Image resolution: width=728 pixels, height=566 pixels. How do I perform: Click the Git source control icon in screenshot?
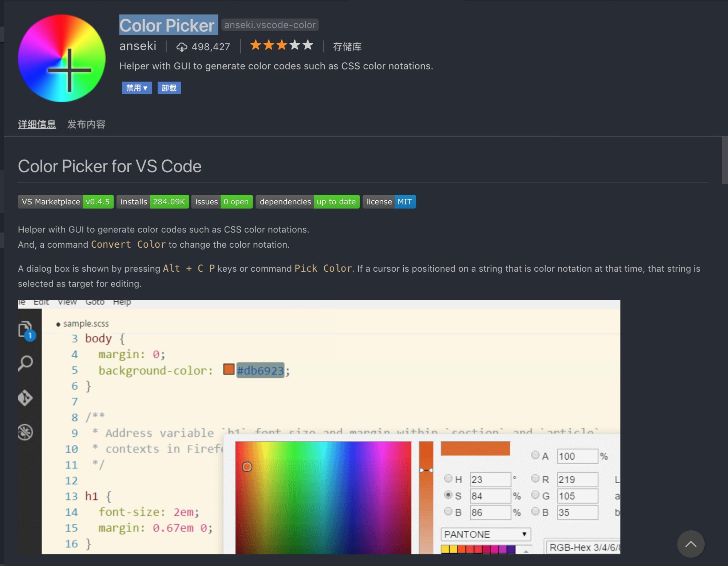(x=25, y=398)
